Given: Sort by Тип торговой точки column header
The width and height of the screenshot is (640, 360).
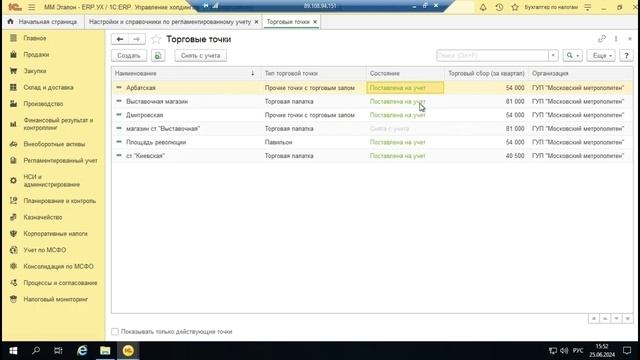Looking at the screenshot, I should (313, 73).
